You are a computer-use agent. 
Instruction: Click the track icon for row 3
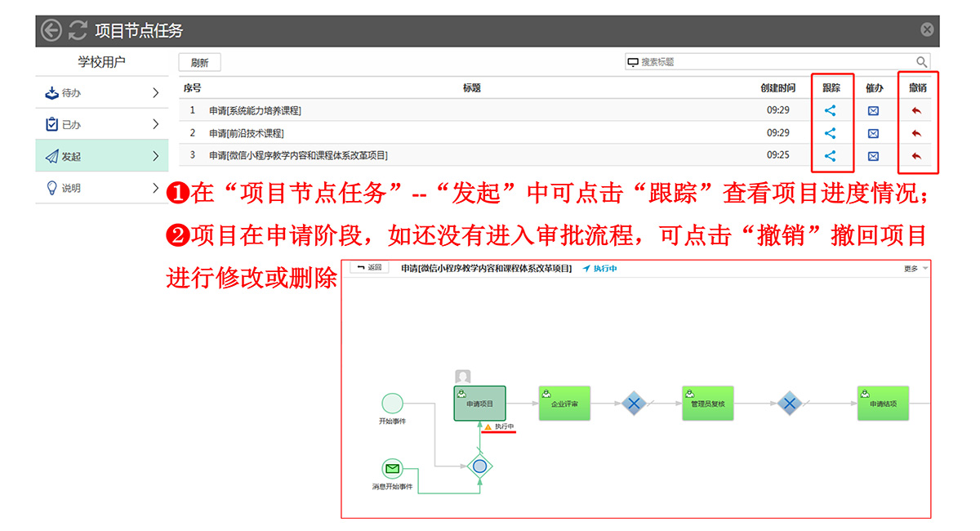tap(830, 156)
